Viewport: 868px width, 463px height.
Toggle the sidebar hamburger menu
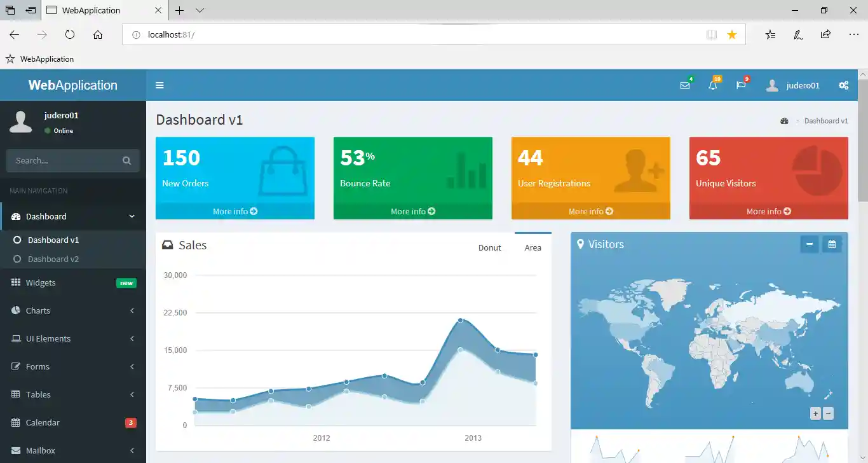[x=159, y=85]
